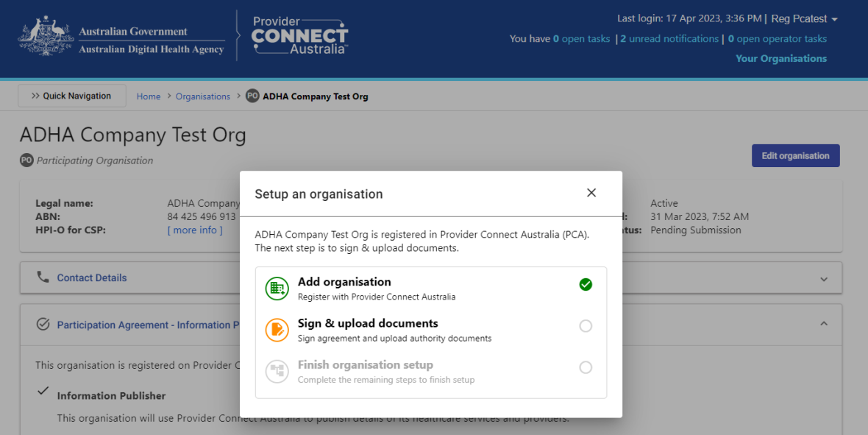868x435 pixels.
Task: Click the Legal name label
Action: coord(64,203)
